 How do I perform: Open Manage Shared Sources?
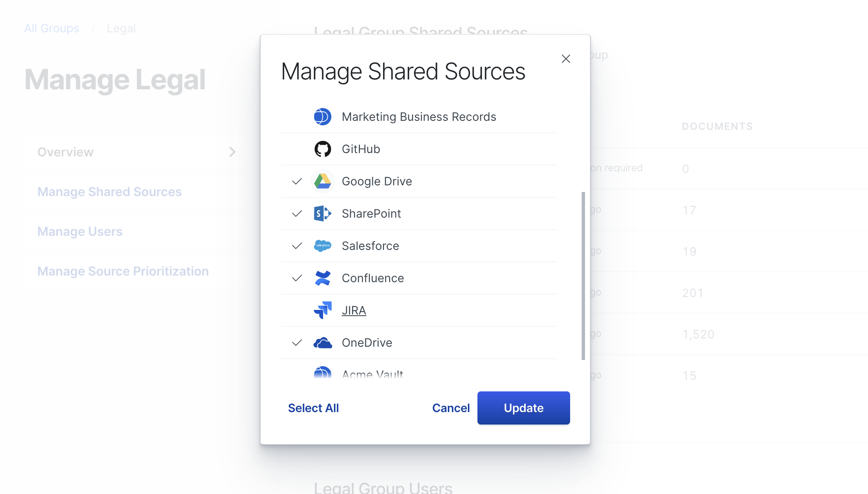(x=109, y=192)
